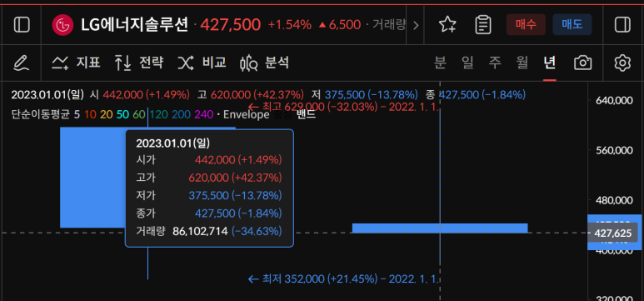Click the current price 427,500 in header
Image resolution: width=644 pixels, height=301 pixels.
click(231, 25)
